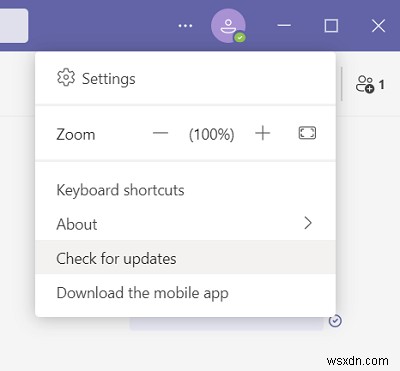The width and height of the screenshot is (400, 371).
Task: Click the profile avatar picture
Action: [x=228, y=26]
